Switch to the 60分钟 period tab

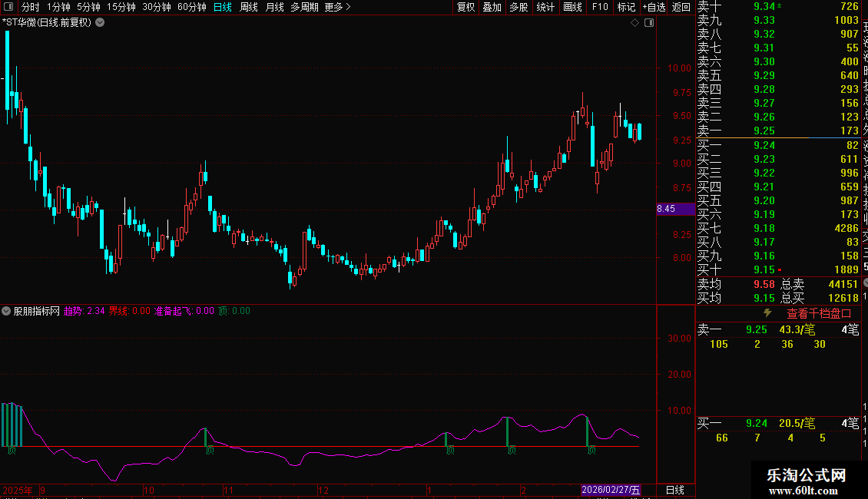pyautogui.click(x=191, y=7)
